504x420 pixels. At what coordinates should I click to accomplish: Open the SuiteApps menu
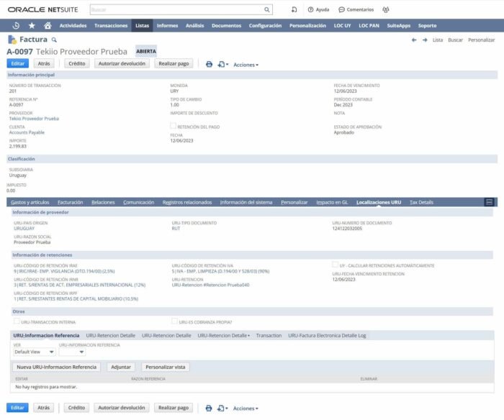(399, 25)
